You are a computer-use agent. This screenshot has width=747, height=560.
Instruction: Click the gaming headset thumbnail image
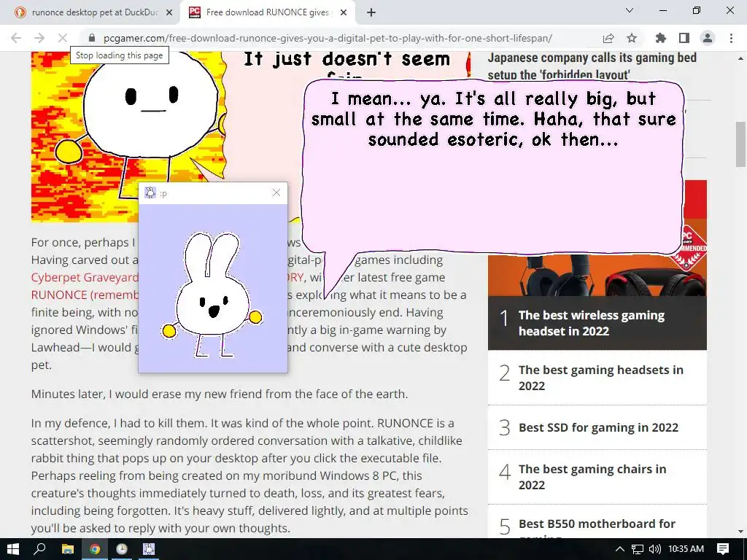pyautogui.click(x=597, y=275)
